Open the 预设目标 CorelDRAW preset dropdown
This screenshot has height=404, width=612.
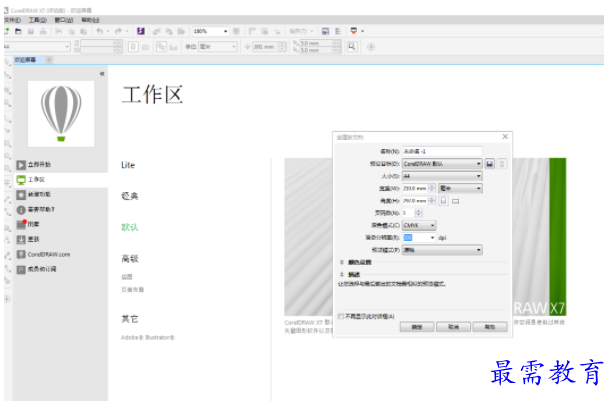coord(443,164)
